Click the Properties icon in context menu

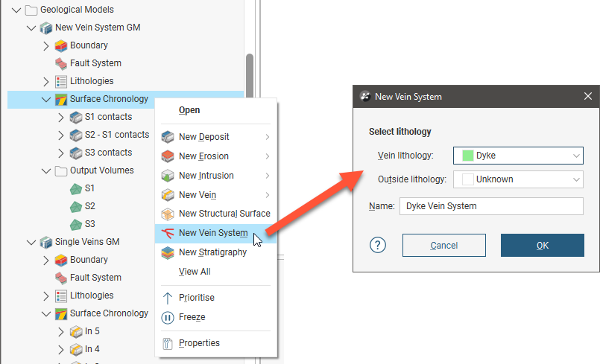168,344
